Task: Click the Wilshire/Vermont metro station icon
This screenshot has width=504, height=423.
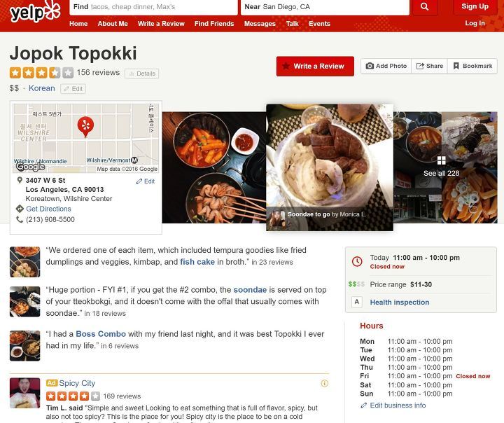Action: 134,160
